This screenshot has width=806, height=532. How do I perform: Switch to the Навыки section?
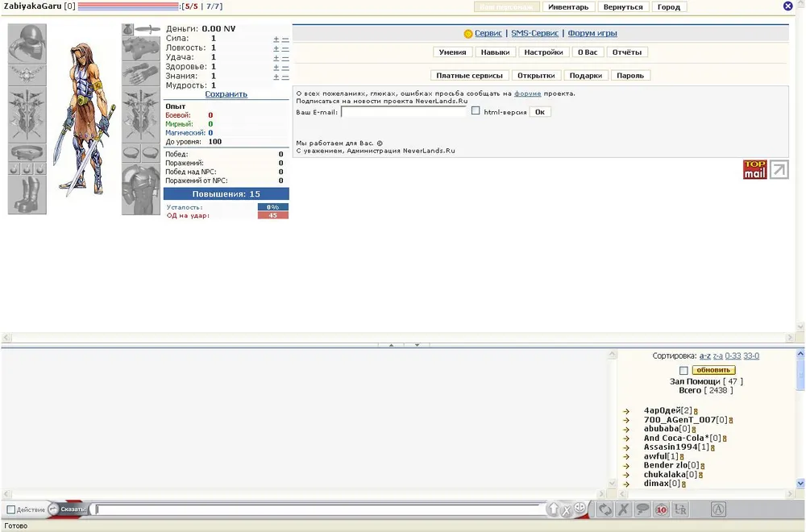tap(495, 52)
